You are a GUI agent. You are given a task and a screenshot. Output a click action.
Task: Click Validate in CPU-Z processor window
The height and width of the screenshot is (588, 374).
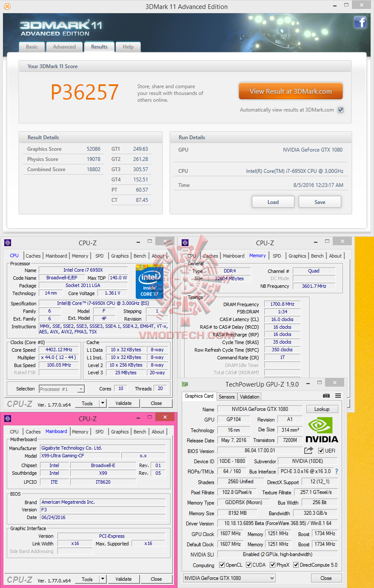pos(123,403)
